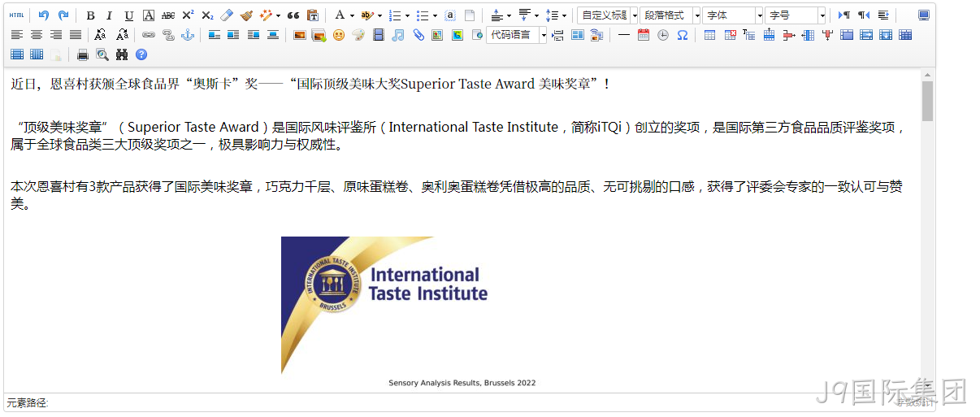The image size is (980, 417).
Task: Open the 段落格式 paragraph format dropdown
Action: point(670,15)
